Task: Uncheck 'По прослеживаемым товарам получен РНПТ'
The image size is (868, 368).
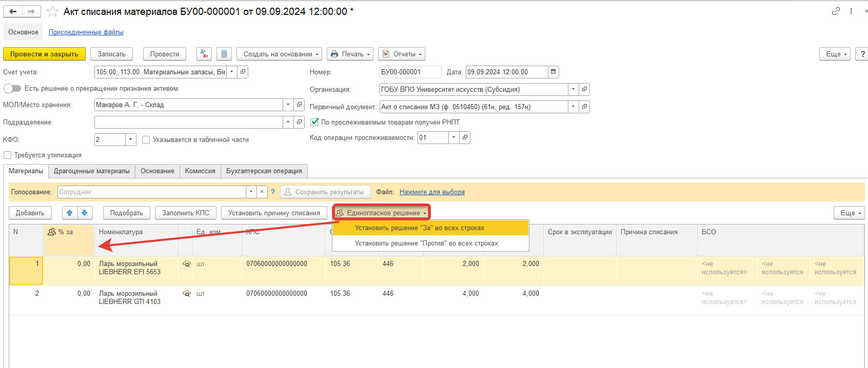Action: (314, 122)
